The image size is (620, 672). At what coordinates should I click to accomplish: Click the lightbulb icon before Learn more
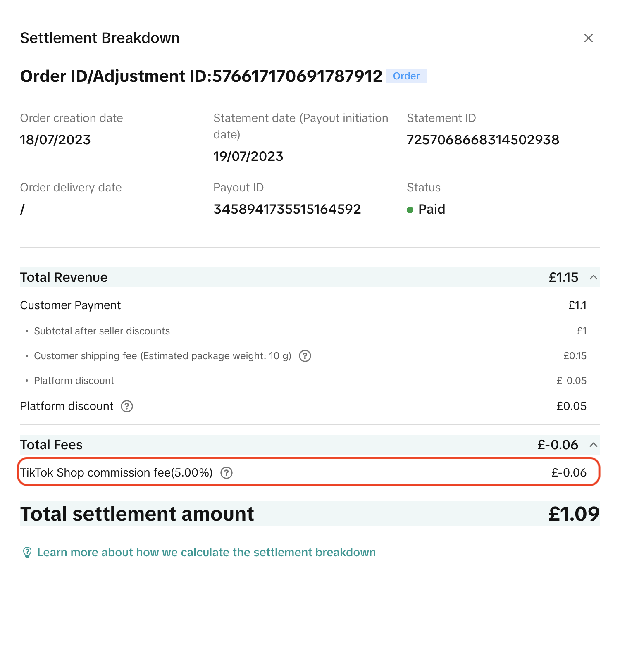[27, 553]
